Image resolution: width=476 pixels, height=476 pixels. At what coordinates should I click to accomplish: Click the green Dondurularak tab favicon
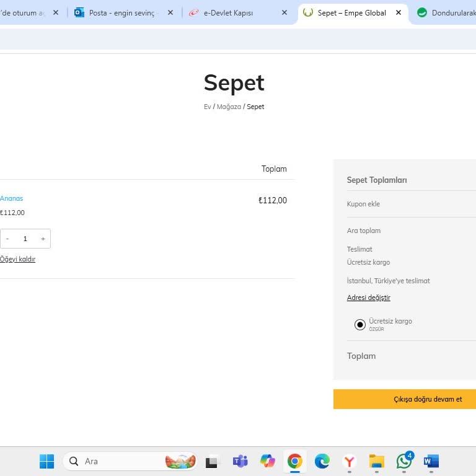[x=421, y=12]
